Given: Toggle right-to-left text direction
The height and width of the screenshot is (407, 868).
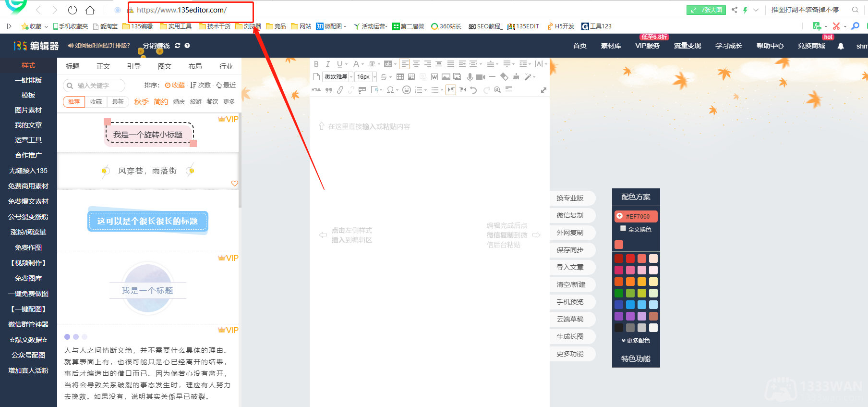Looking at the screenshot, I should 463,90.
